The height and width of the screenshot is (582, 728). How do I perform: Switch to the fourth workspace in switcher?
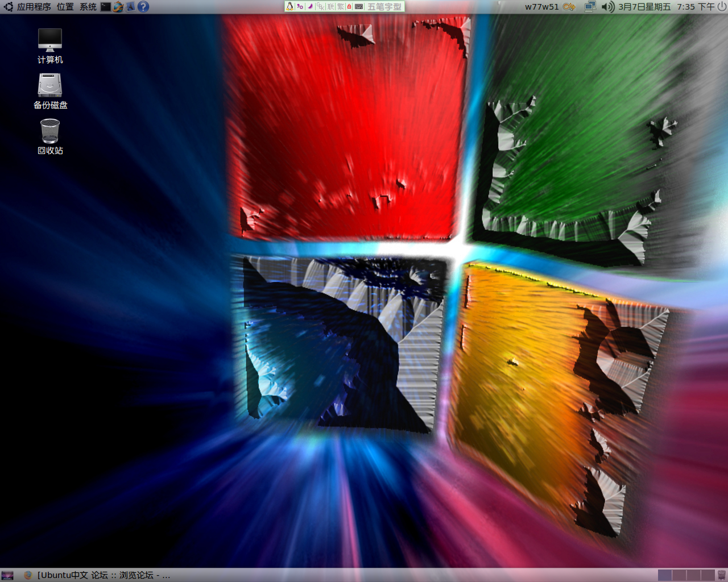point(708,575)
